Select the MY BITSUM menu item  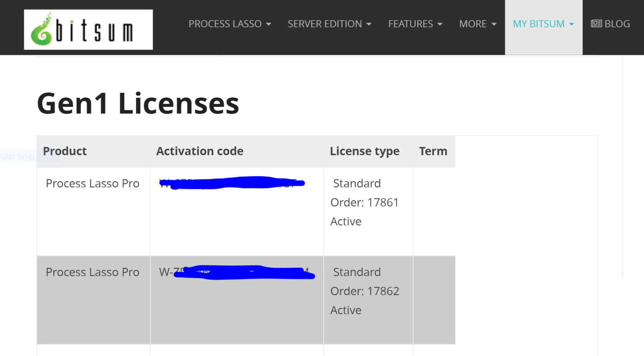point(539,24)
